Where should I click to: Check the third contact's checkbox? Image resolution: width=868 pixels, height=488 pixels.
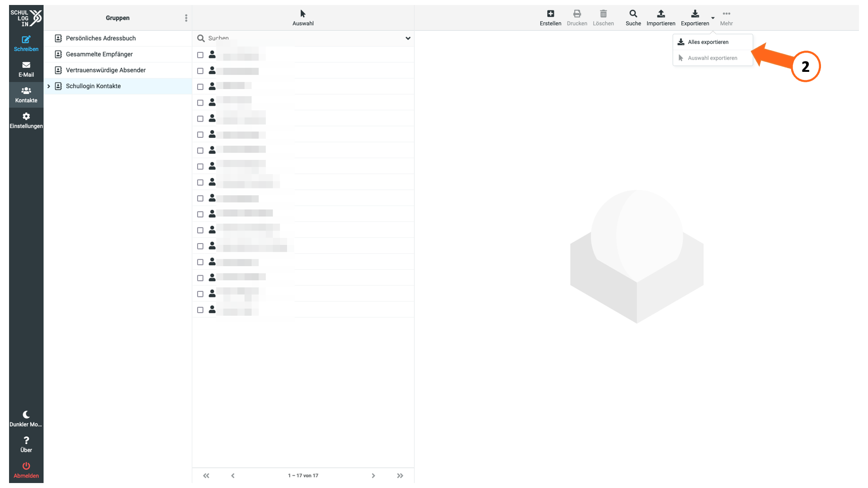200,87
